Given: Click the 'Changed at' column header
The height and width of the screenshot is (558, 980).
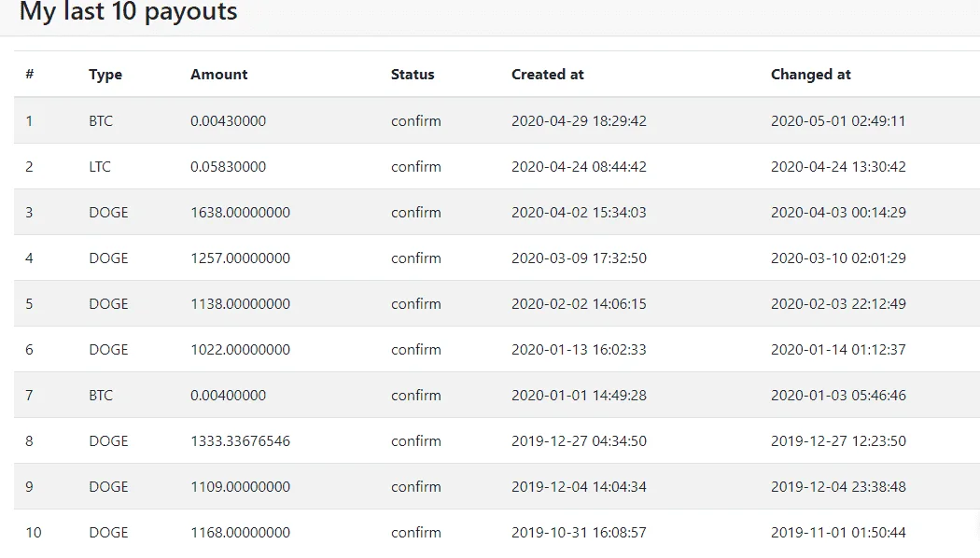Looking at the screenshot, I should [x=811, y=75].
